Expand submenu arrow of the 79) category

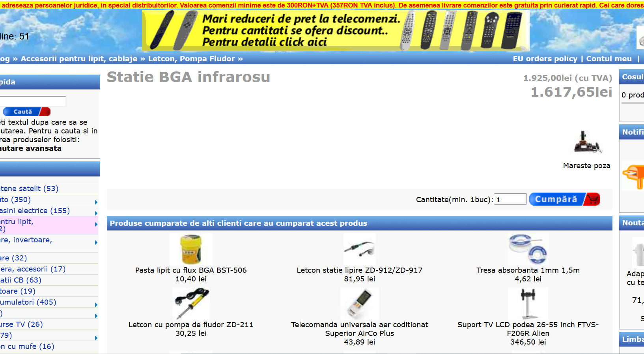[96, 338]
